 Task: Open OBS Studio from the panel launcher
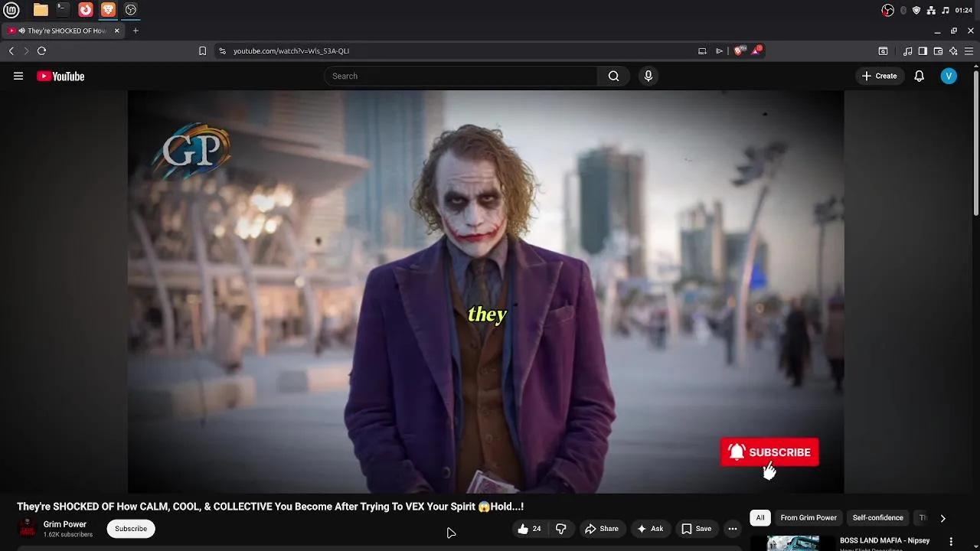(x=131, y=10)
